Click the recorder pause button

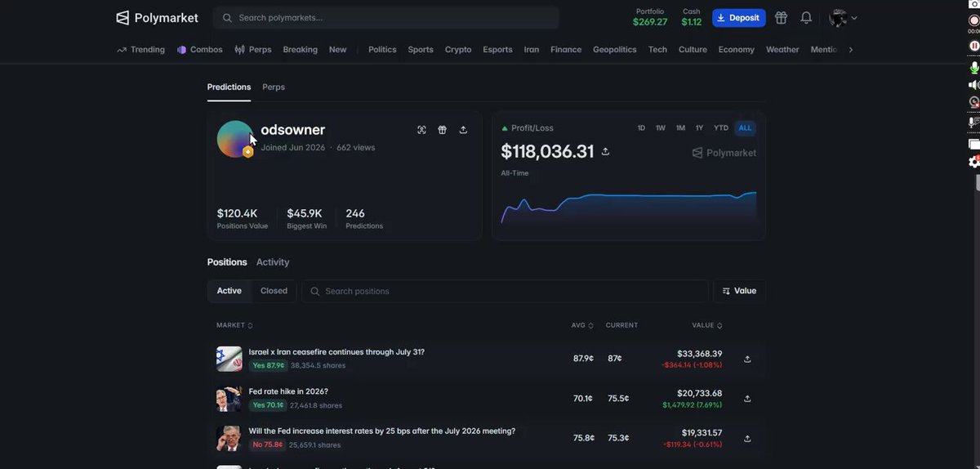973,46
